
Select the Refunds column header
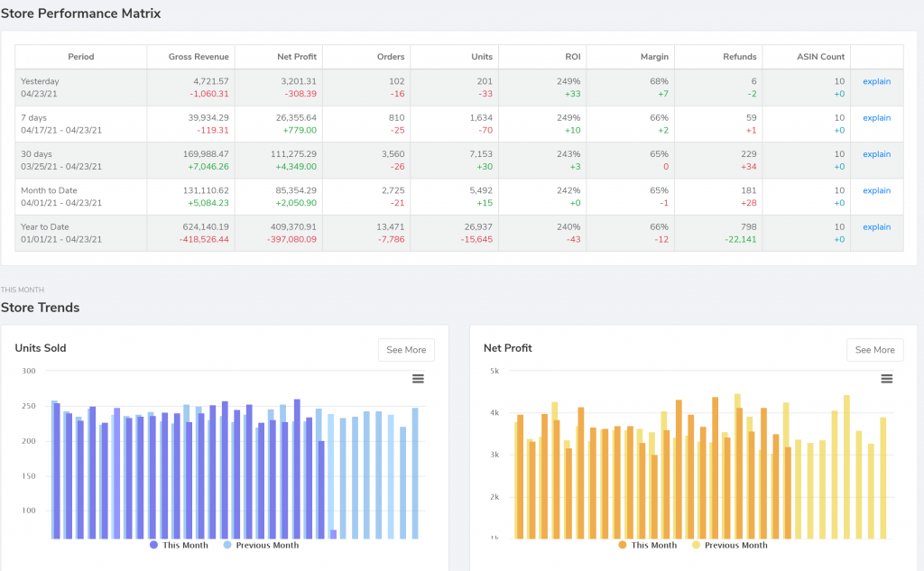718,57
